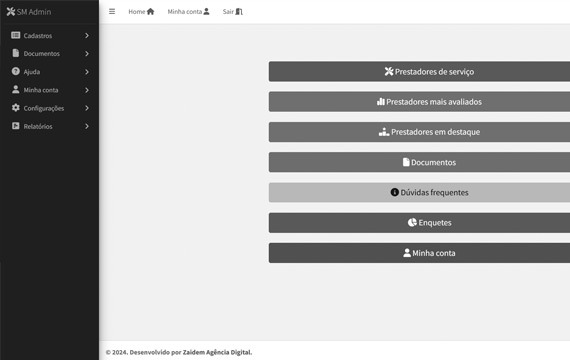The width and height of the screenshot is (570, 360).
Task: Expand Relatórios submenu chevron
Action: pyautogui.click(x=87, y=126)
